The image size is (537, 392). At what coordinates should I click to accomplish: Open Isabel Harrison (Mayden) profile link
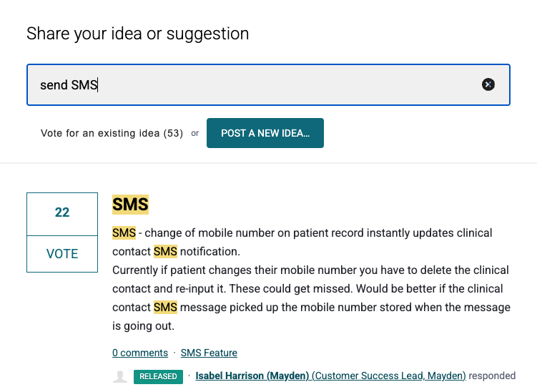tap(252, 376)
